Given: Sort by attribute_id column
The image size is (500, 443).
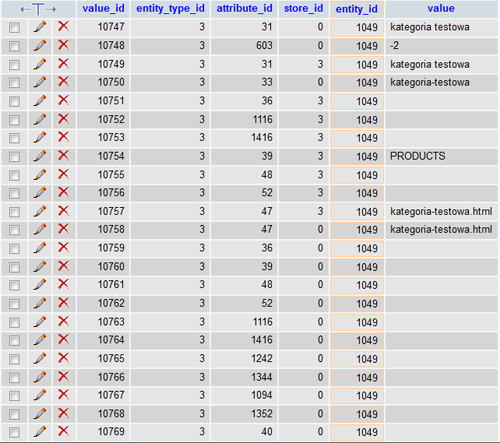Looking at the screenshot, I should pyautogui.click(x=244, y=8).
